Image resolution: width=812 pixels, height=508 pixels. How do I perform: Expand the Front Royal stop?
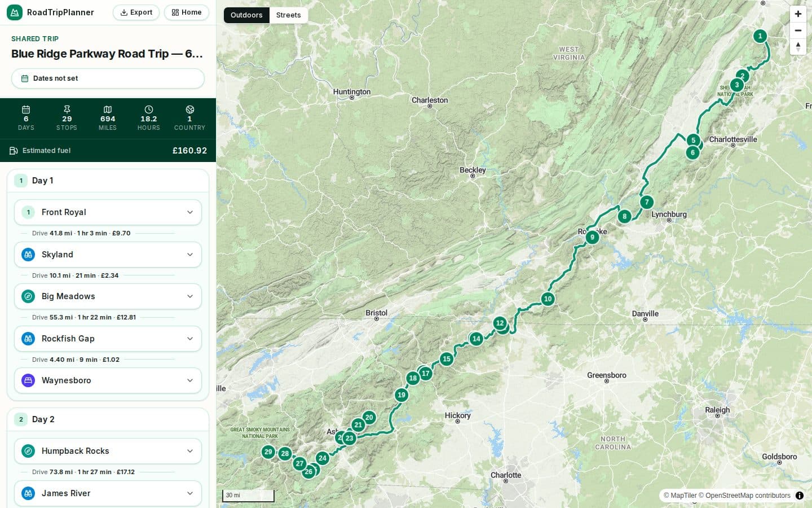(x=108, y=212)
